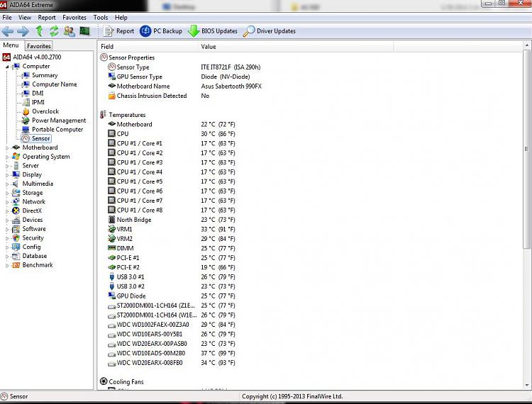Click the scrollbar up arrow
This screenshot has height=404, width=532.
click(x=526, y=45)
